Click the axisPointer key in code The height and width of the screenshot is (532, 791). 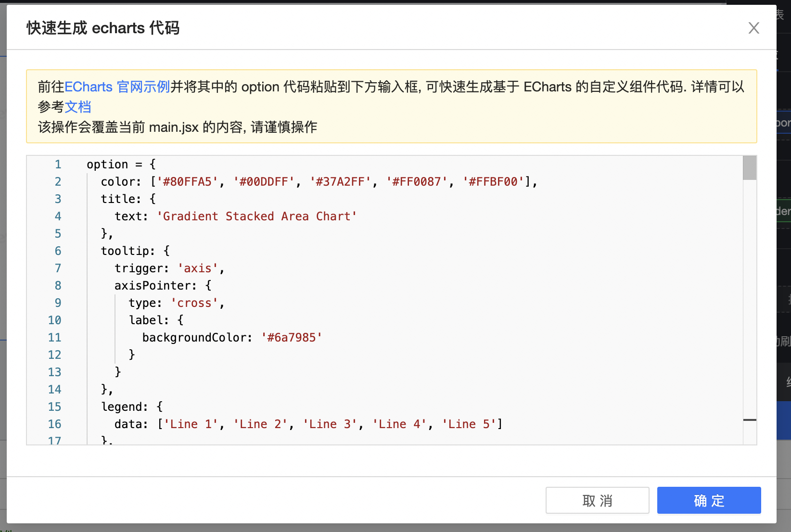pos(153,286)
